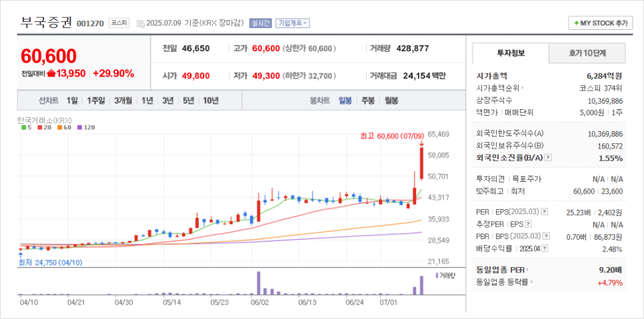Image resolution: width=644 pixels, height=319 pixels.
Task: Click the 부국증권 stock name heading
Action: tap(45, 23)
